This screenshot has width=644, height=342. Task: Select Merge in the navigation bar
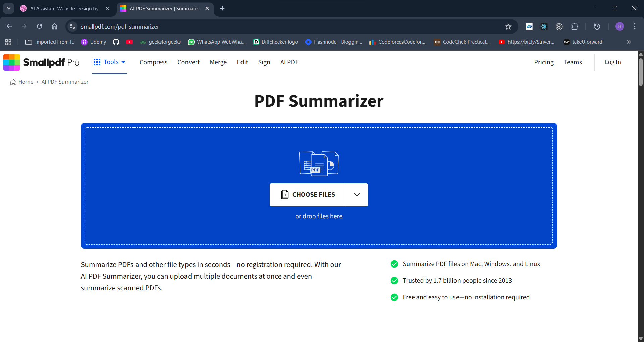(218, 62)
